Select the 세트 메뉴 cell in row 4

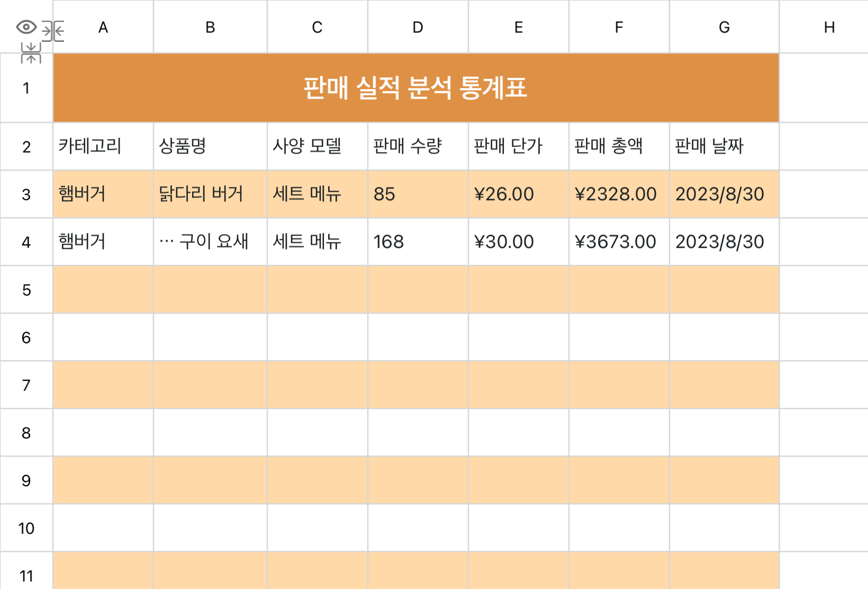(317, 242)
